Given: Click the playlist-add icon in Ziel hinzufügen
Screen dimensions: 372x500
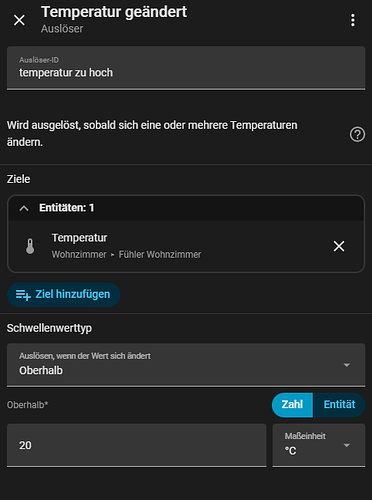Looking at the screenshot, I should point(23,295).
